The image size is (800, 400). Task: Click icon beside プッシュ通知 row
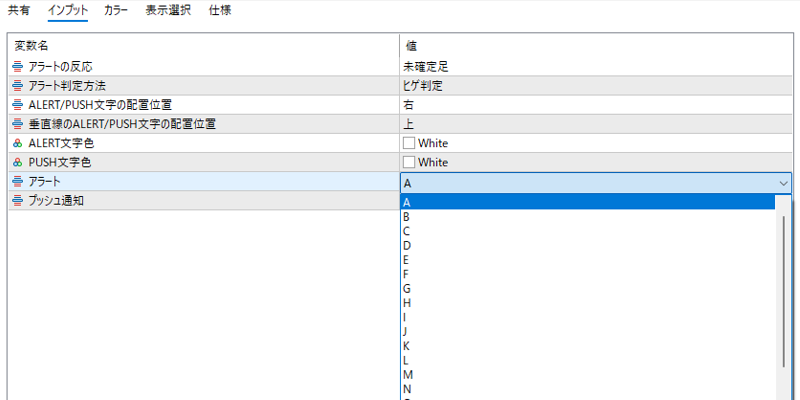click(x=18, y=201)
